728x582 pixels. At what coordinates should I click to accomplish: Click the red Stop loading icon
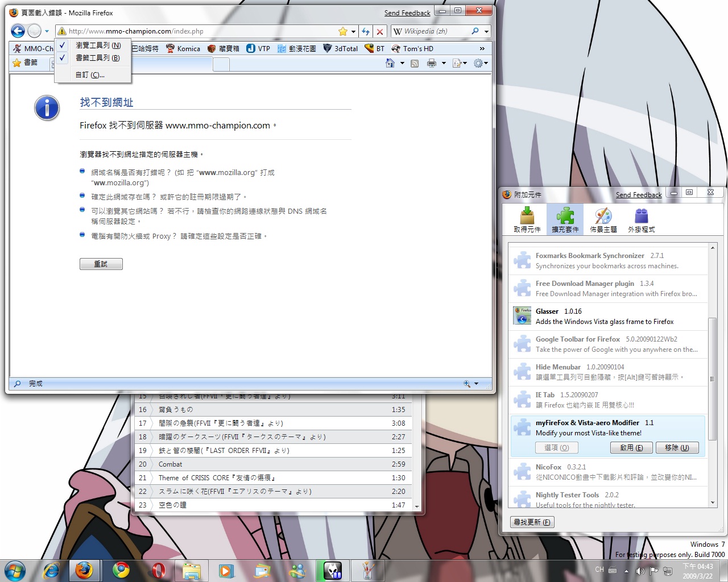click(x=380, y=31)
